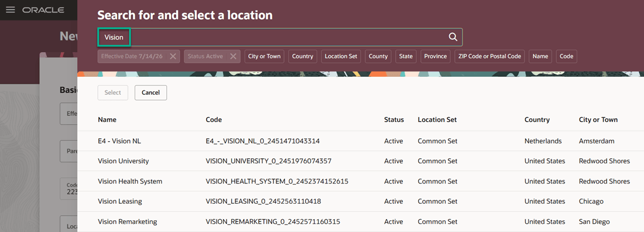This screenshot has width=644, height=232.
Task: Click Redwood Shores in Vision University row
Action: pos(604,161)
